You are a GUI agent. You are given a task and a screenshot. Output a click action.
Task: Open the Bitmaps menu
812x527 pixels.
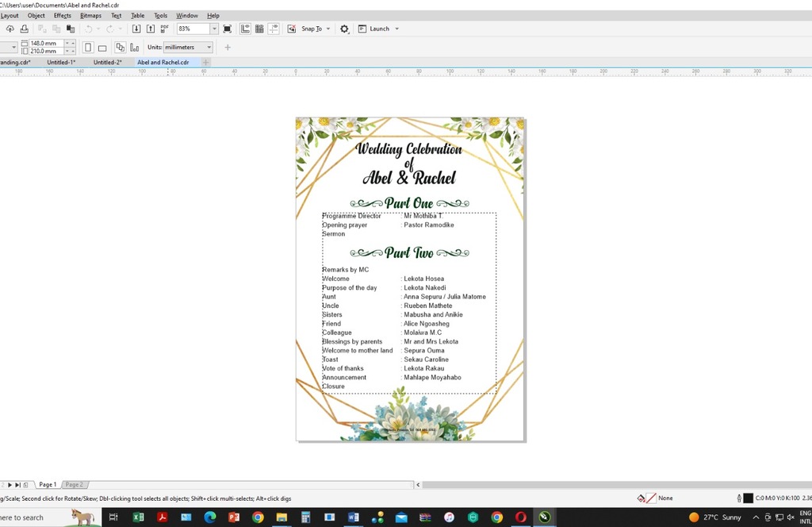click(90, 15)
